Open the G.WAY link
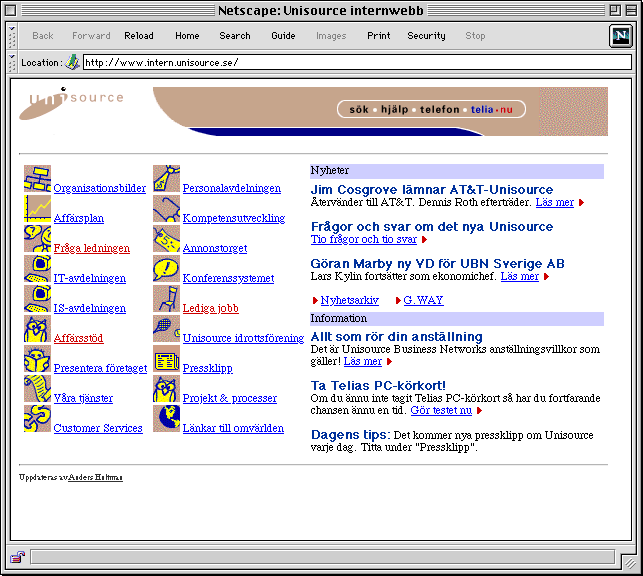This screenshot has width=643, height=576. 423,300
